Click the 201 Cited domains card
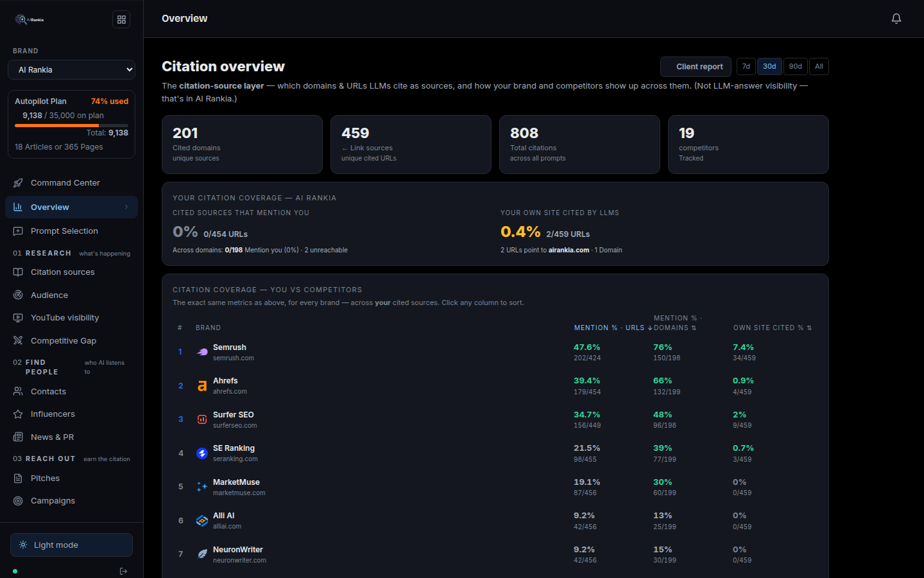Viewport: 924px width, 578px height. (242, 144)
